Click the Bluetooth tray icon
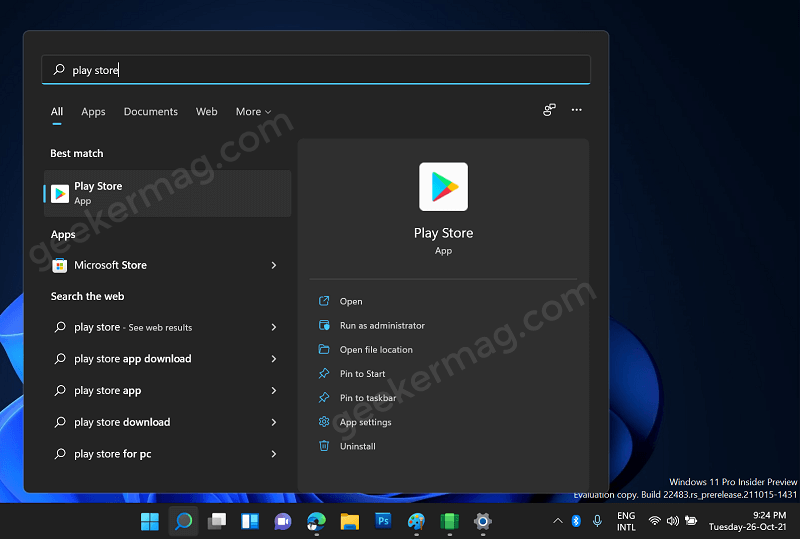This screenshot has width=800, height=539. [576, 521]
